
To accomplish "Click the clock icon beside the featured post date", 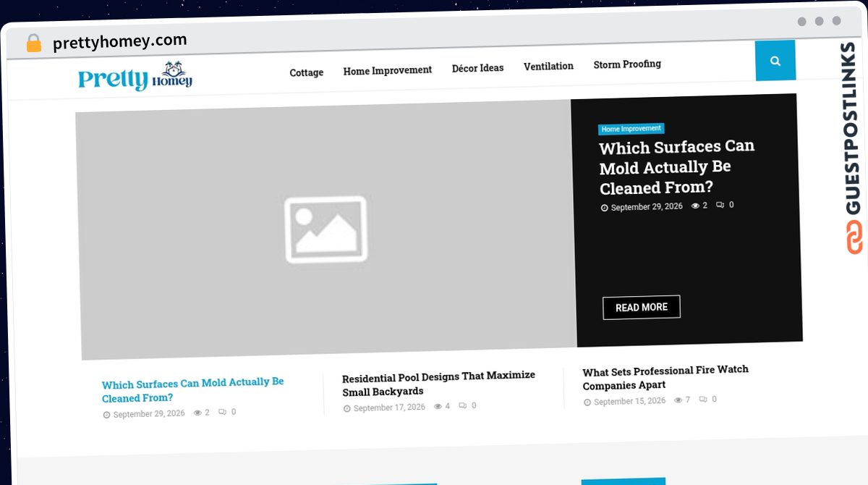I will (x=605, y=208).
